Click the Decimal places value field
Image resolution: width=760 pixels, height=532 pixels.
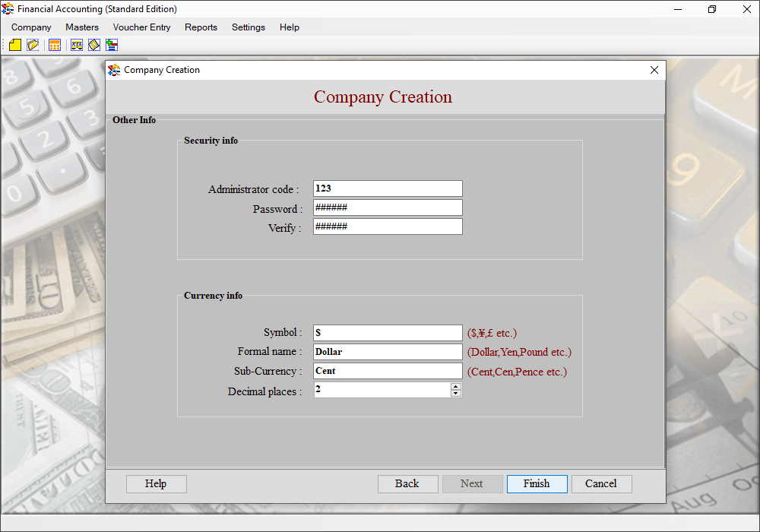(x=382, y=390)
